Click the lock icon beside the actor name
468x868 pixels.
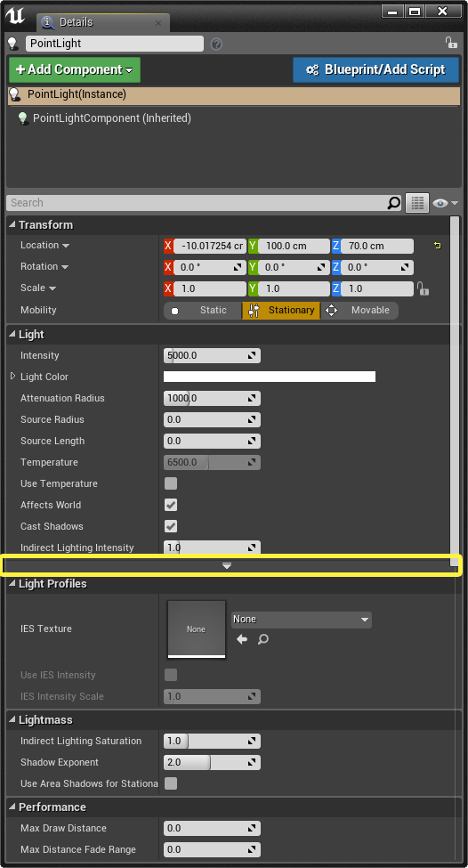(x=451, y=43)
